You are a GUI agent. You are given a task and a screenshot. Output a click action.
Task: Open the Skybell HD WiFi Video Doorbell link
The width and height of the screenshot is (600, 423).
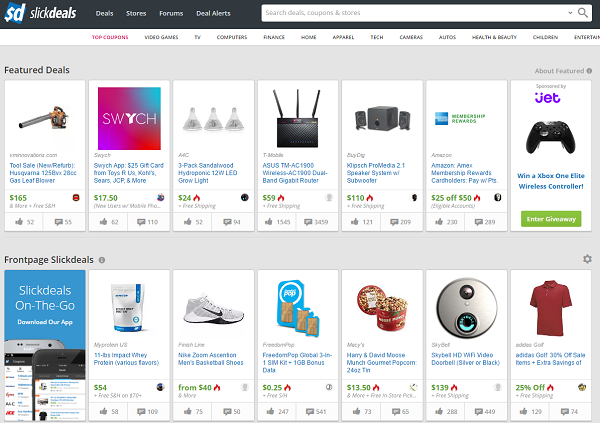466,359
